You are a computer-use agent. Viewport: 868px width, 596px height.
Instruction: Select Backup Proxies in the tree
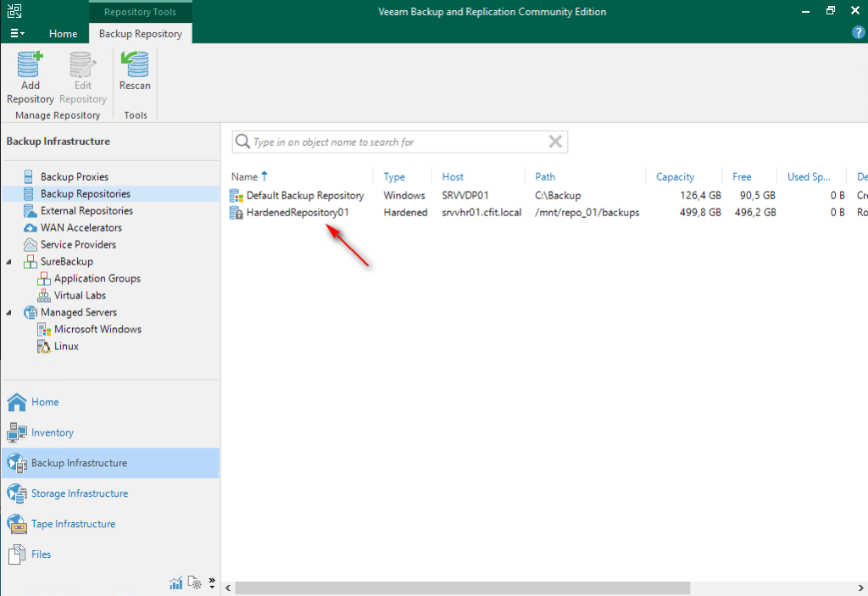pos(74,177)
